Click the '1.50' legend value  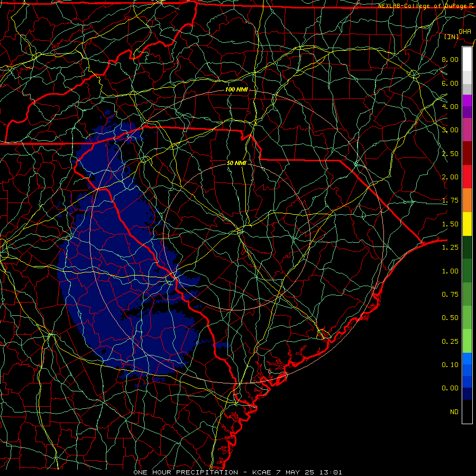click(450, 224)
